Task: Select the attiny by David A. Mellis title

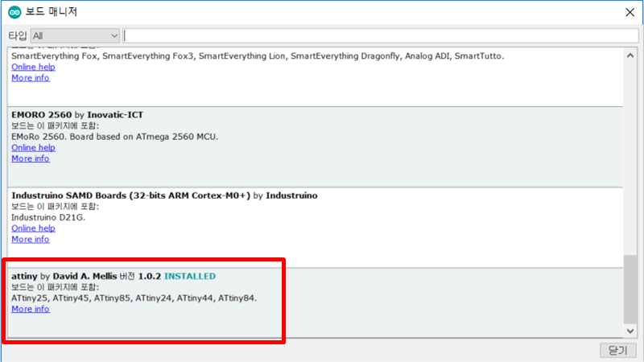Action: click(64, 276)
